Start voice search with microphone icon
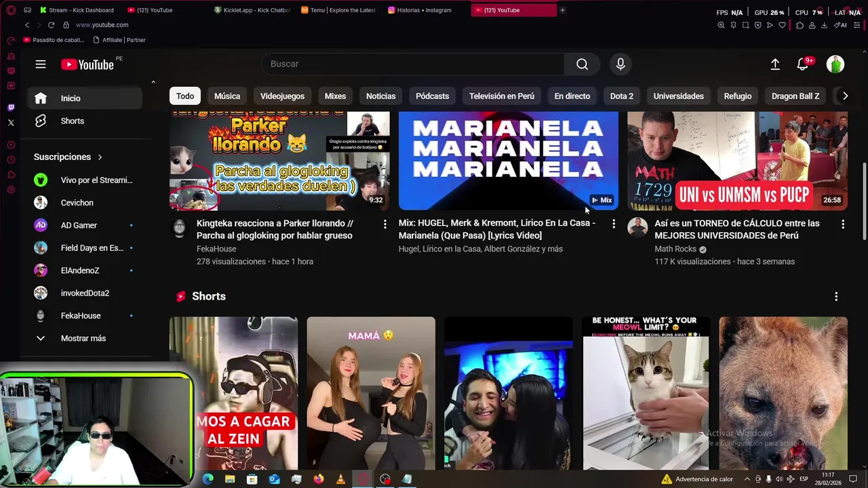 [x=620, y=64]
